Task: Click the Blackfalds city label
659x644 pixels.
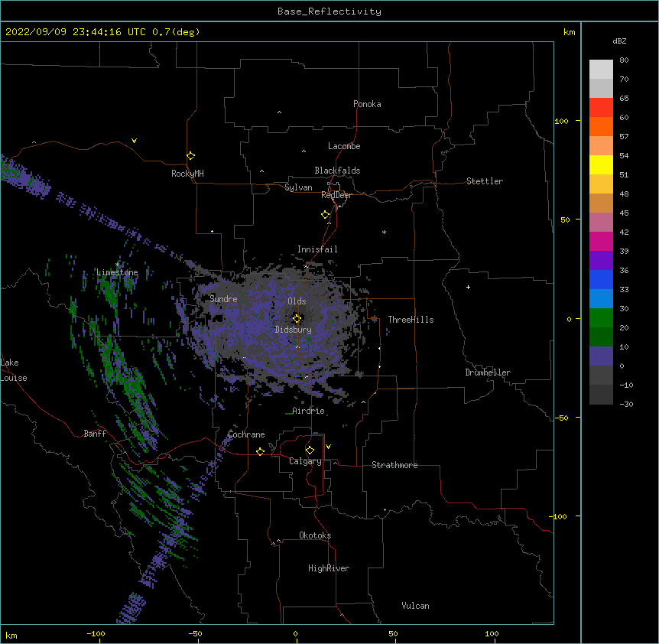Action: coord(337,171)
